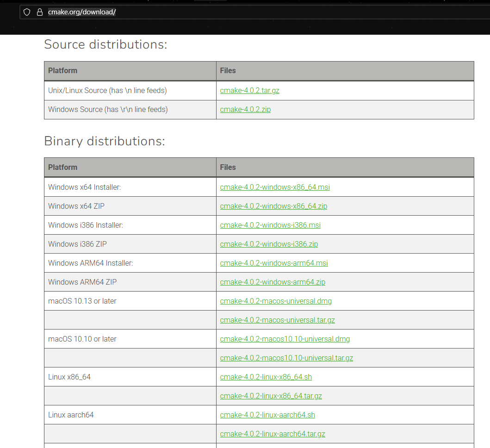Click cmake-4.0.2-windows-arm64.msi link
Image resolution: width=490 pixels, height=448 pixels.
click(274, 263)
